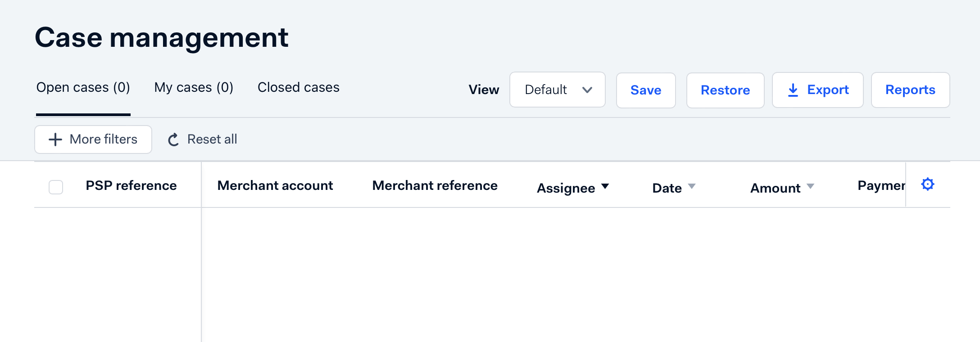Click the circular arrow Reset all icon
The height and width of the screenshot is (342, 980).
tap(173, 139)
